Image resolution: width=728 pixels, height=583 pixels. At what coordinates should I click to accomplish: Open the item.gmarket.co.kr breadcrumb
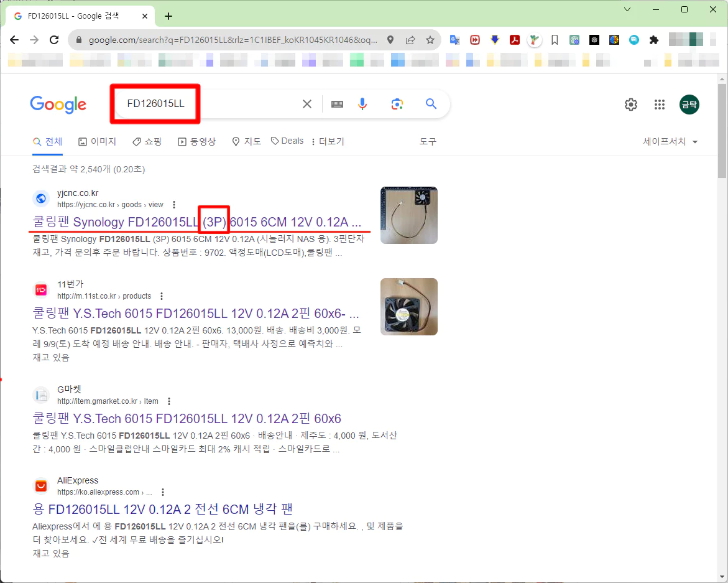pyautogui.click(x=108, y=401)
